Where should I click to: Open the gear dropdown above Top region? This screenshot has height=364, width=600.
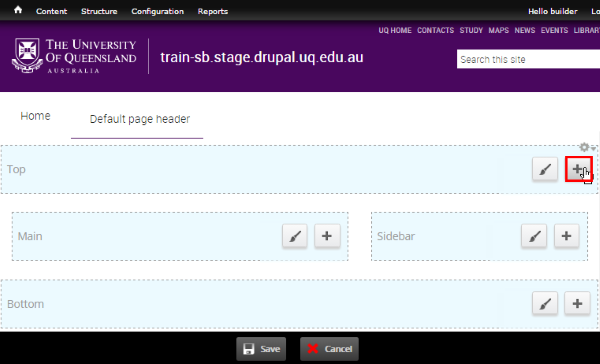(x=587, y=147)
